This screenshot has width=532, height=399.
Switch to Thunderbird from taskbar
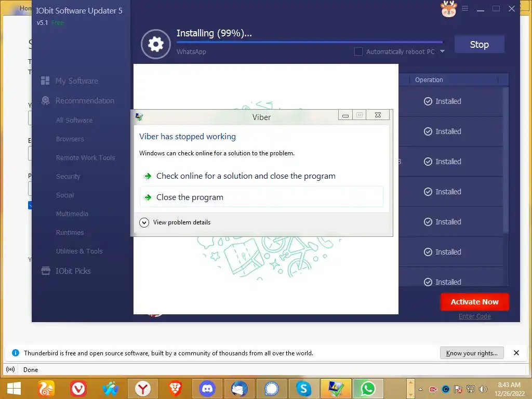tap(239, 389)
